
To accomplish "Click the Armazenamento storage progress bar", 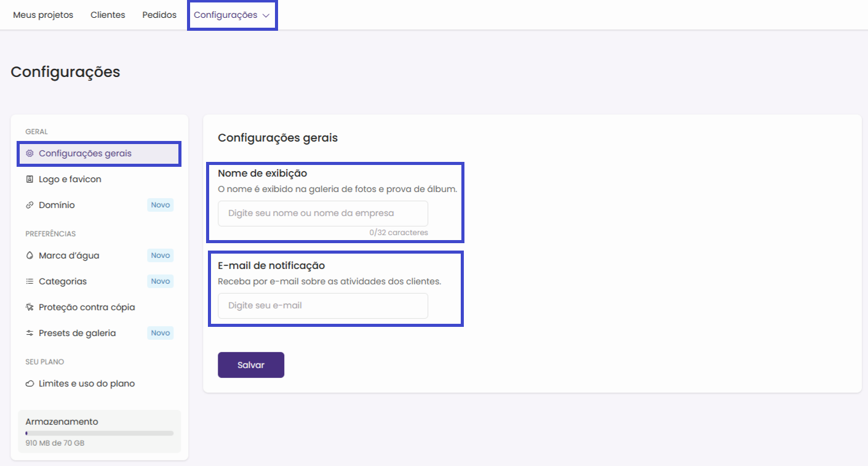I will (x=99, y=433).
